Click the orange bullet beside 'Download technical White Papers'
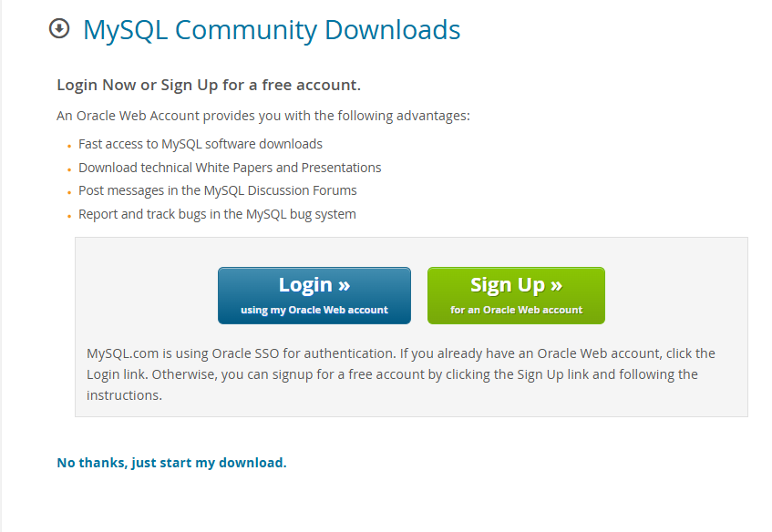The height and width of the screenshot is (532, 772). coord(69,169)
